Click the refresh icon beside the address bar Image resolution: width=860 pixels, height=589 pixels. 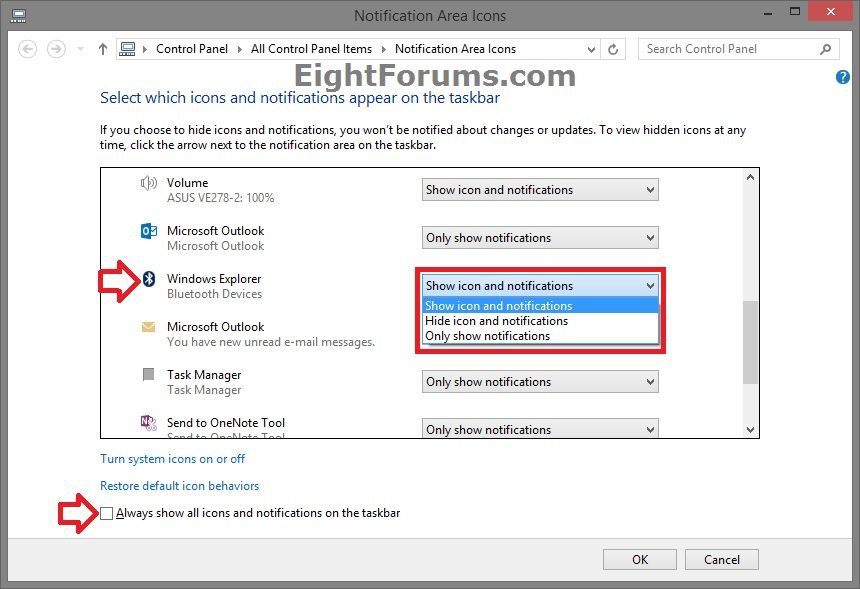coord(611,48)
